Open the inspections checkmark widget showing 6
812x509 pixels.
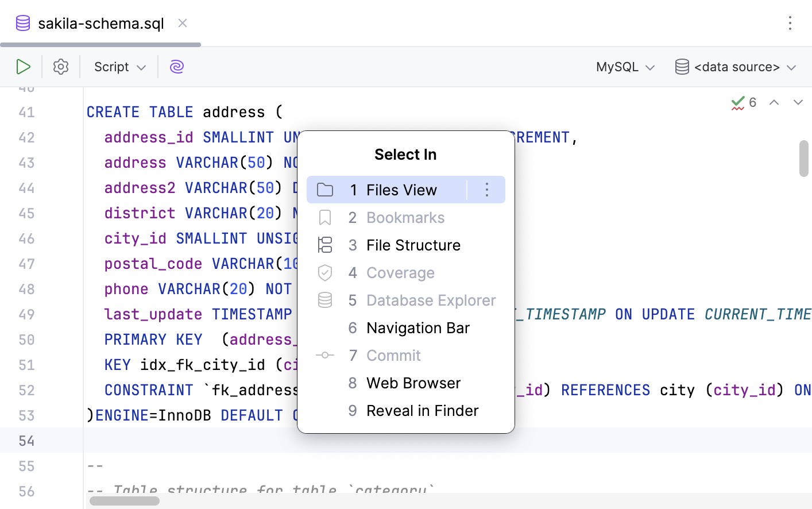tap(744, 103)
